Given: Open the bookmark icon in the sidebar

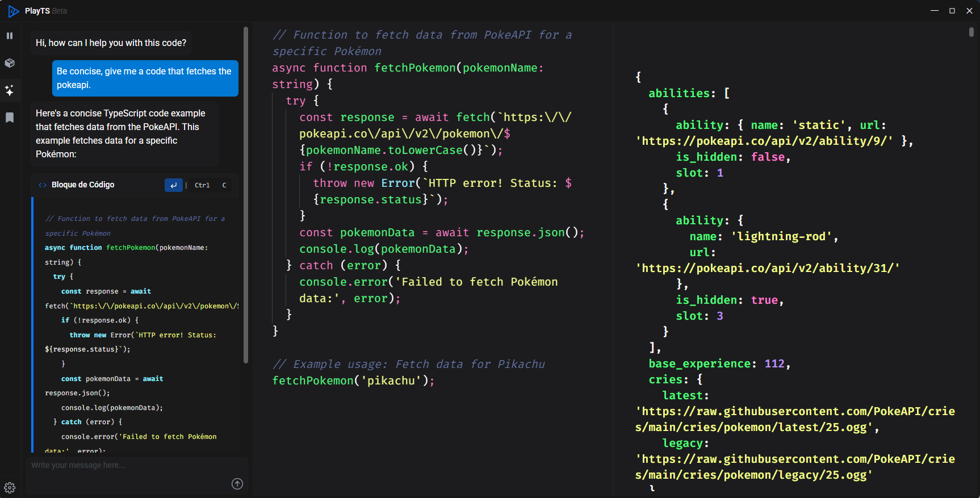Looking at the screenshot, I should (x=10, y=118).
